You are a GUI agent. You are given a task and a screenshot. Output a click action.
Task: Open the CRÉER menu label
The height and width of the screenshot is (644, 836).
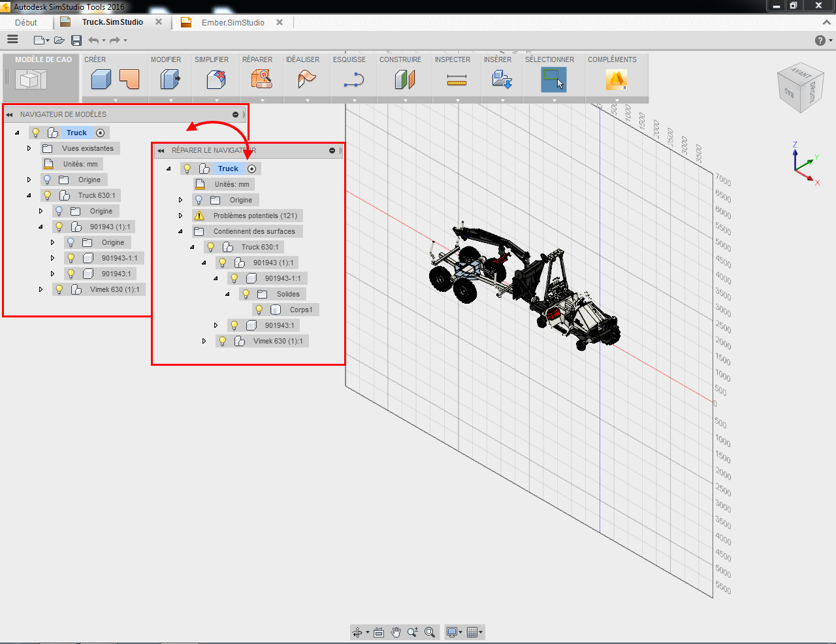click(x=95, y=59)
